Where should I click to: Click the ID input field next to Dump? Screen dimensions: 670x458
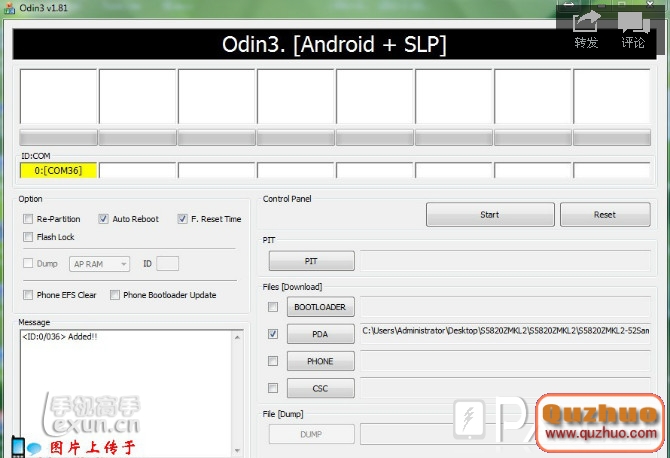point(168,264)
